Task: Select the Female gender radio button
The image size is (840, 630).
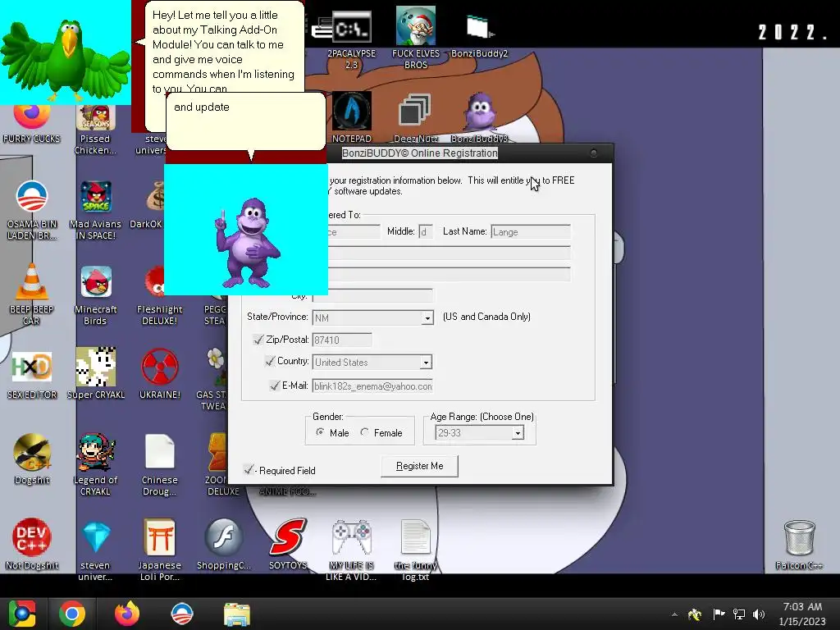Action: click(365, 431)
